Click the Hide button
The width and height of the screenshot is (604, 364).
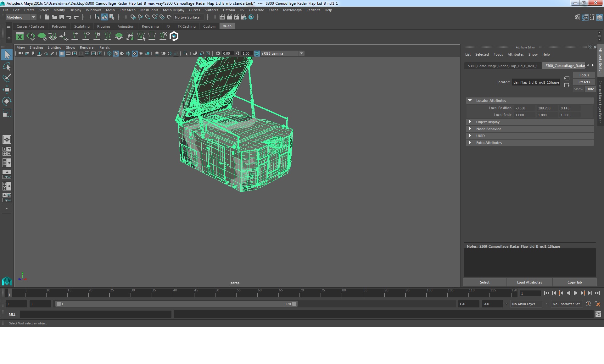[x=590, y=89]
